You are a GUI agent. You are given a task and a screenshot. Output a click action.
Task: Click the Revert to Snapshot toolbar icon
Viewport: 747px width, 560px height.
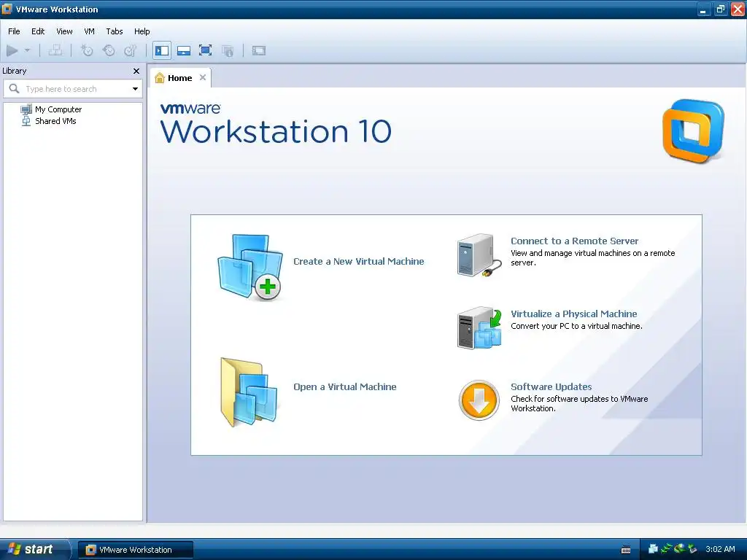[x=109, y=50]
